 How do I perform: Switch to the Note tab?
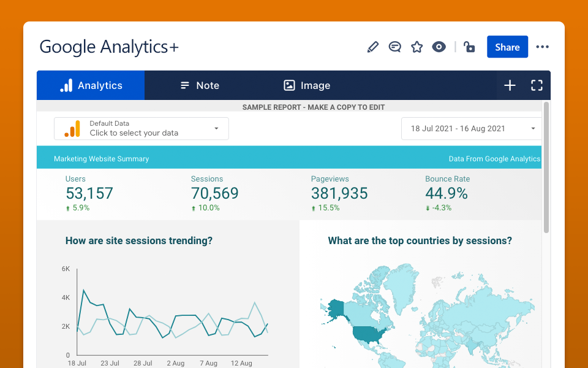point(200,85)
